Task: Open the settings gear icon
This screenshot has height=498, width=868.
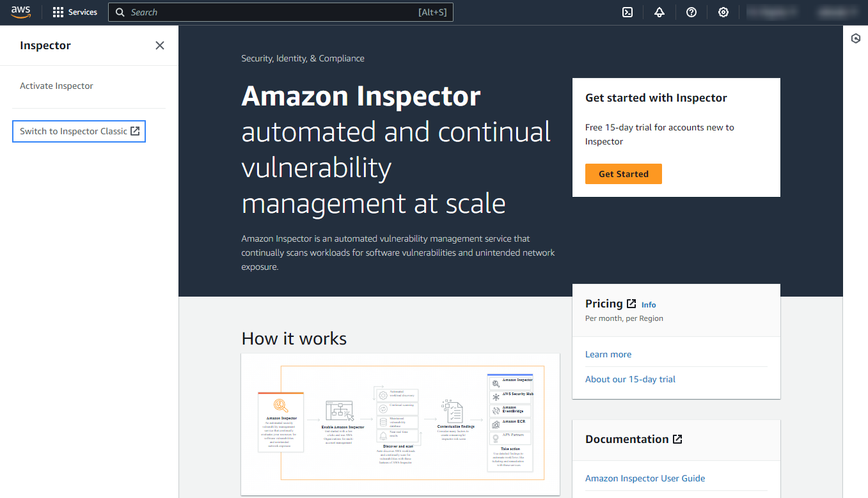Action: [723, 12]
